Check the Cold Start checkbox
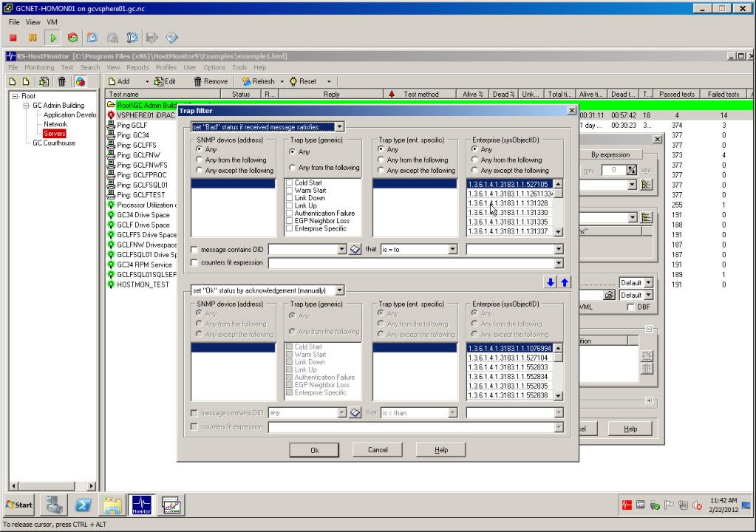The width and height of the screenshot is (756, 532). (x=289, y=183)
